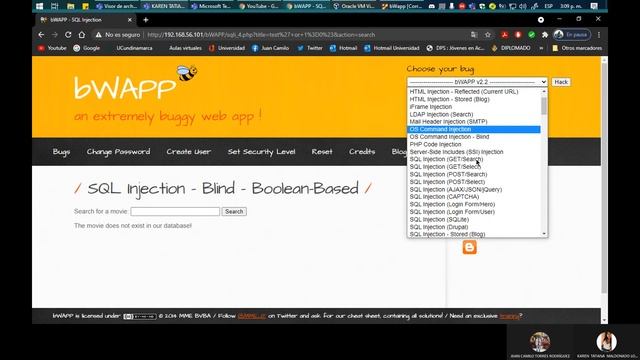Screen dimensions: 640x360
Task: Open the browser home page
Action: [x=82, y=35]
